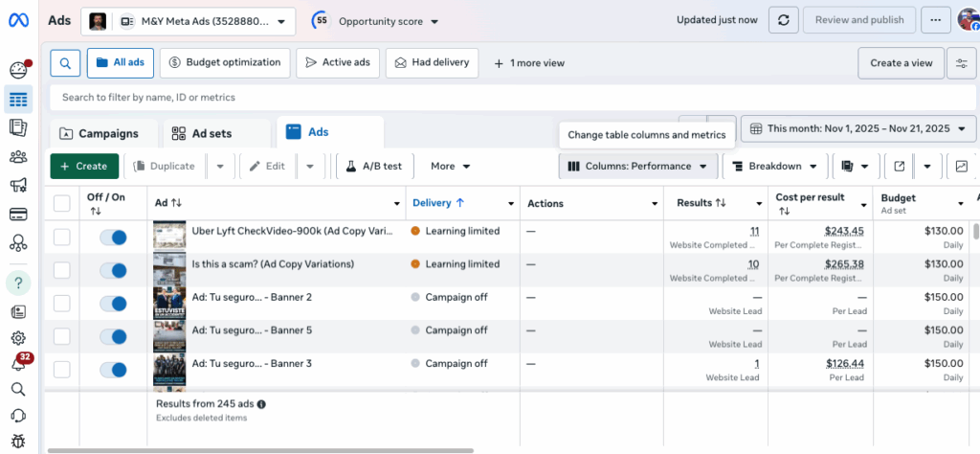Open the audiences people icon in the sidebar

[x=17, y=157]
